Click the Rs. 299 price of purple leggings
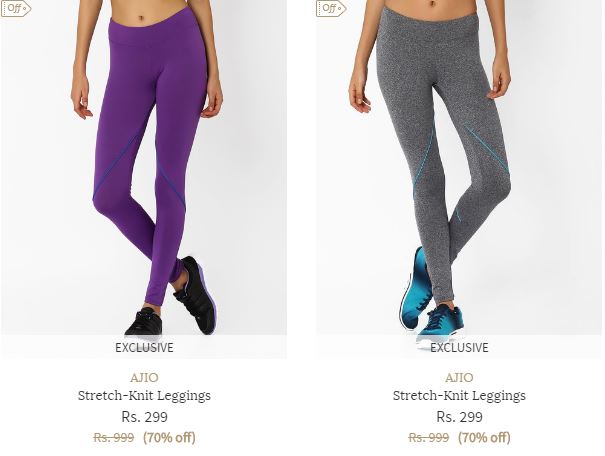This screenshot has height=456, width=605. [144, 417]
